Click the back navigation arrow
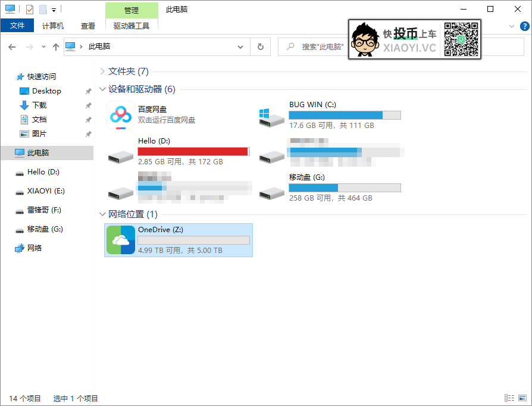The height and width of the screenshot is (406, 532). (x=12, y=46)
